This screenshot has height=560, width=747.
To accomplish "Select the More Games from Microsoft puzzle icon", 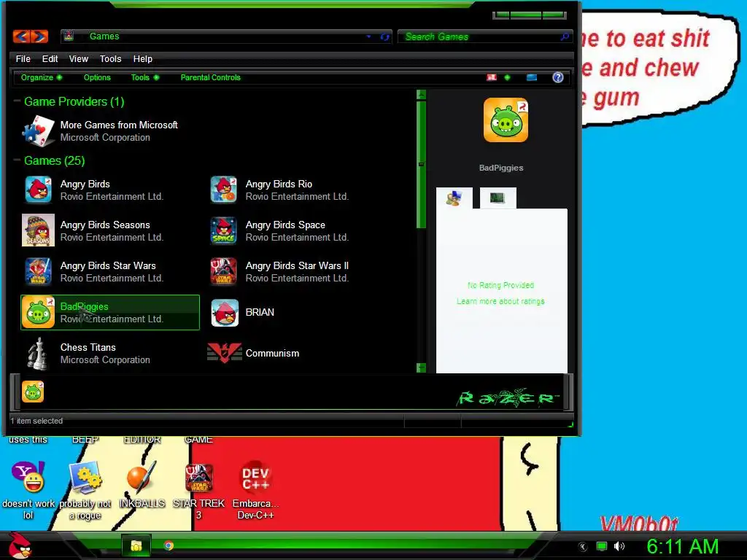I will (38, 131).
